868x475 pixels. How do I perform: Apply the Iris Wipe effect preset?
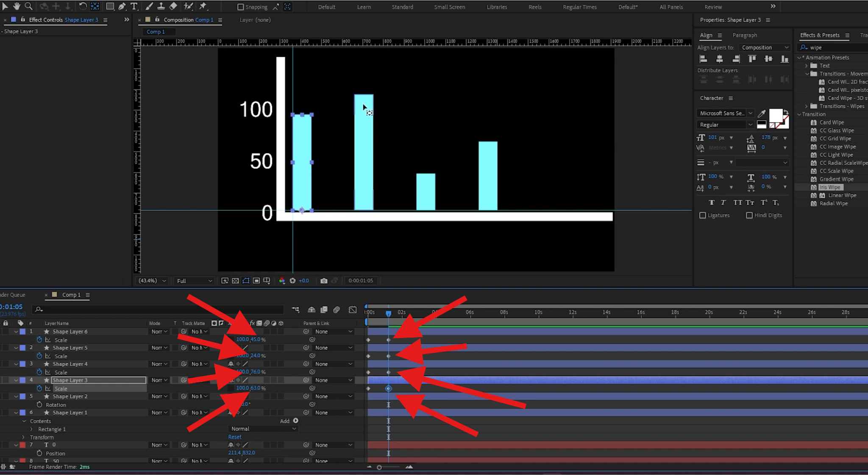831,187
